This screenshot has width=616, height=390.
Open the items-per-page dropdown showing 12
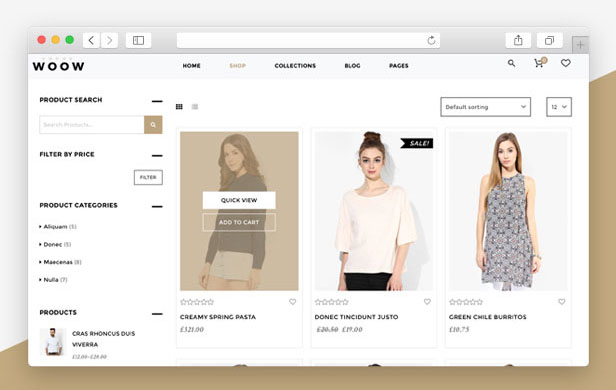559,107
